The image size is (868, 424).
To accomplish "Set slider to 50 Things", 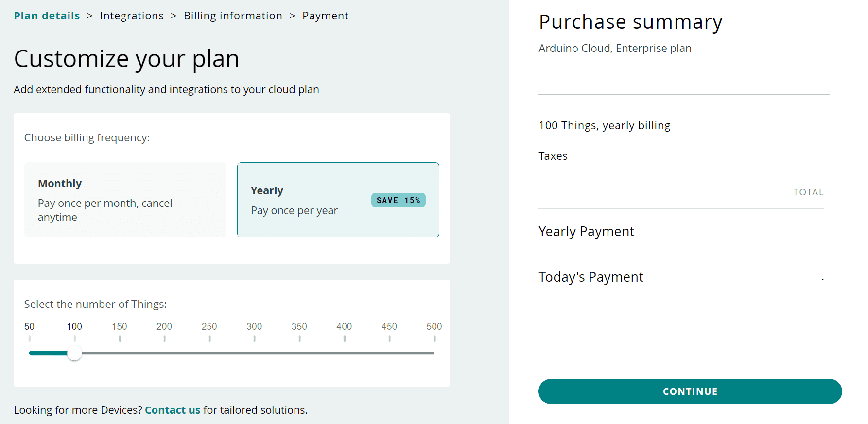I will point(30,353).
